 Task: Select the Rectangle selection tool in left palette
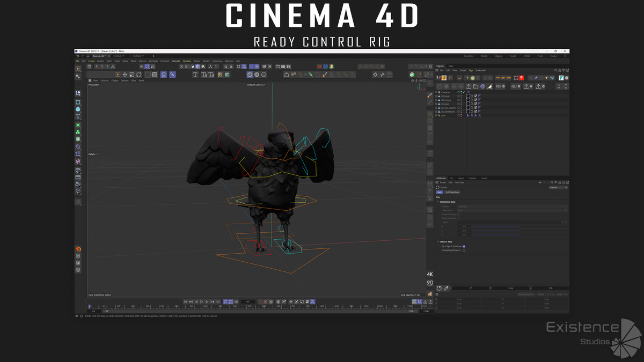tap(78, 102)
